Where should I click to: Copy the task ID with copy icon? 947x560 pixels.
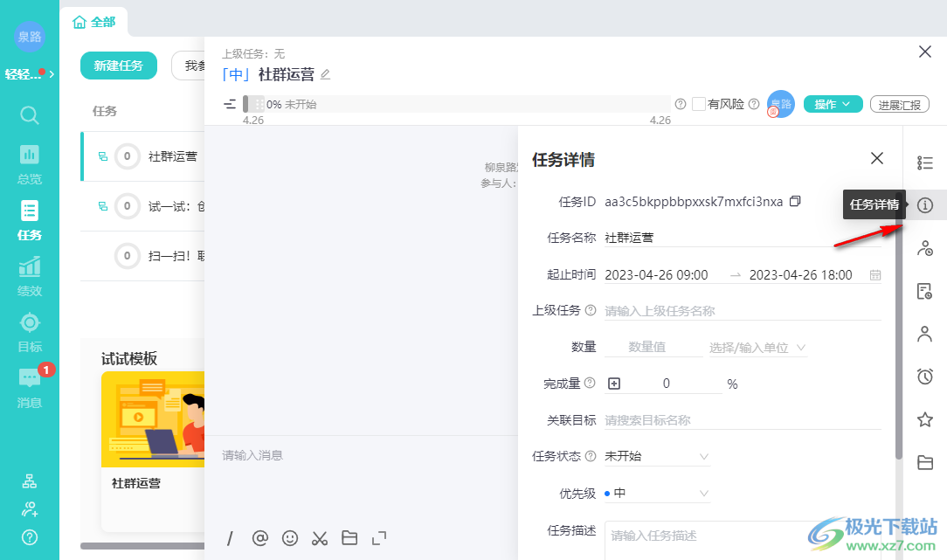(x=795, y=201)
